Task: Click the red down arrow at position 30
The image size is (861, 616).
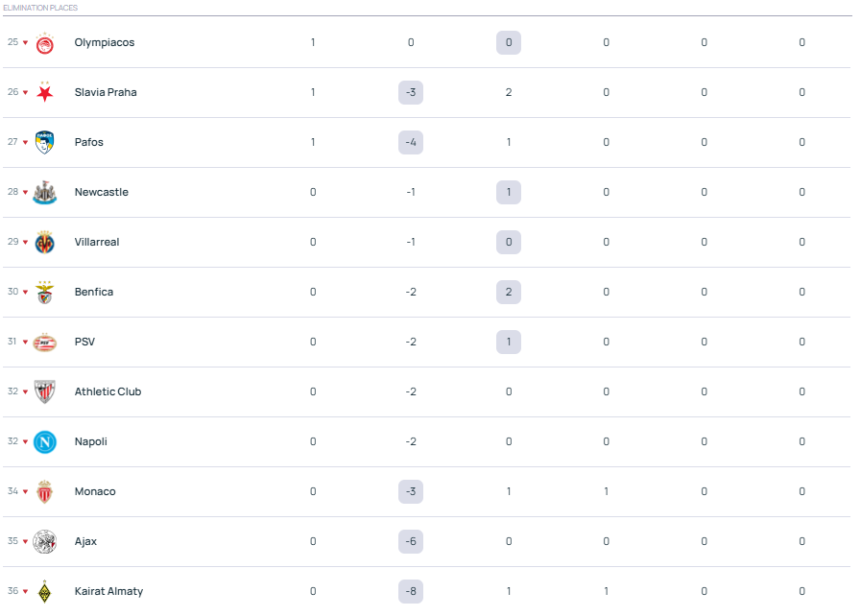Action: click(26, 293)
